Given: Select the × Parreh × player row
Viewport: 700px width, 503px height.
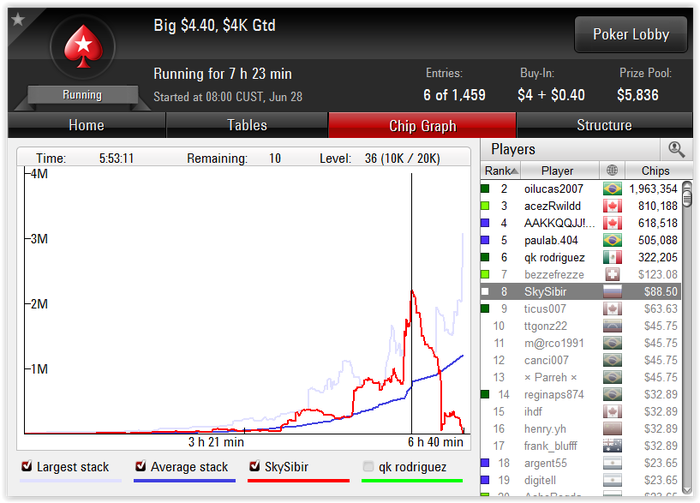Looking at the screenshot, I should pos(581,378).
